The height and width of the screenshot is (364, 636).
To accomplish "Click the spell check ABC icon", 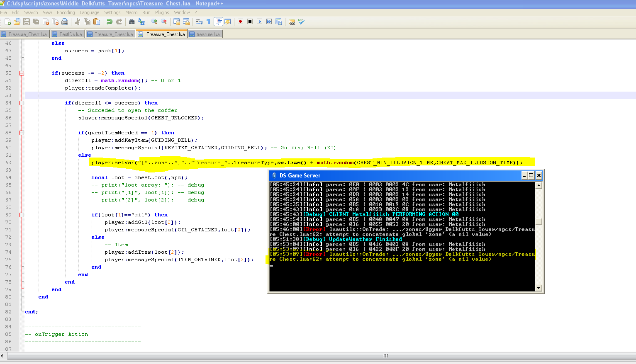I will click(301, 22).
